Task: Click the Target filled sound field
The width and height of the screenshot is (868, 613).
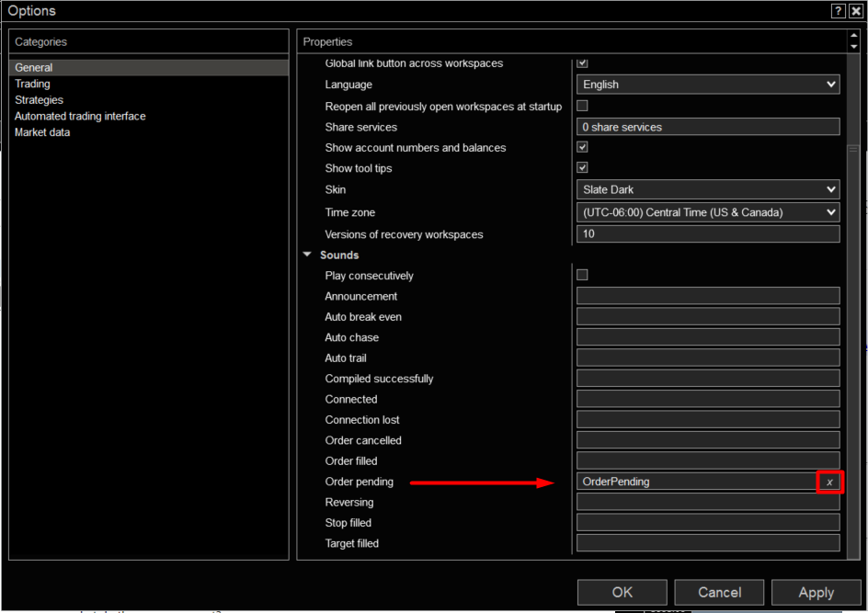Action: coord(708,543)
